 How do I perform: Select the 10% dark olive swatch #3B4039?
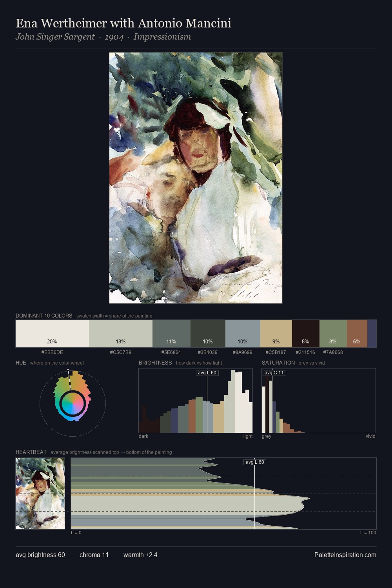pyautogui.click(x=208, y=334)
